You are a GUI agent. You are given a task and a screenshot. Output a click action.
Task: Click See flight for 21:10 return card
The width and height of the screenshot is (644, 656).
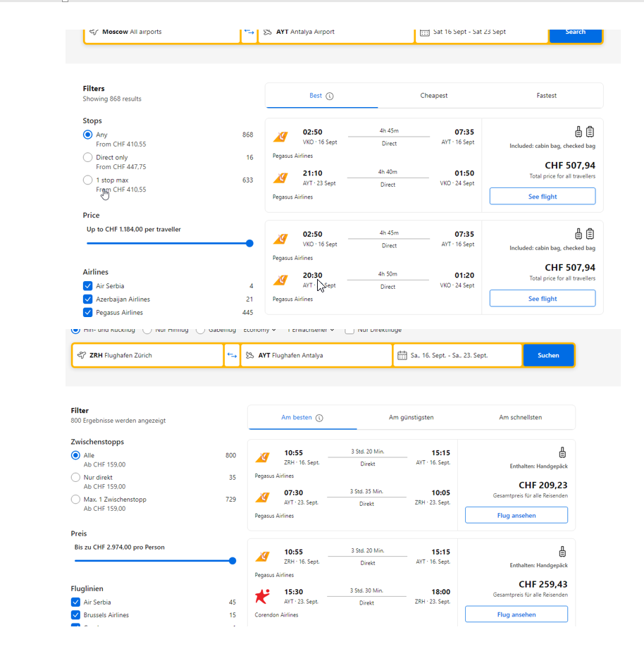pyautogui.click(x=543, y=196)
